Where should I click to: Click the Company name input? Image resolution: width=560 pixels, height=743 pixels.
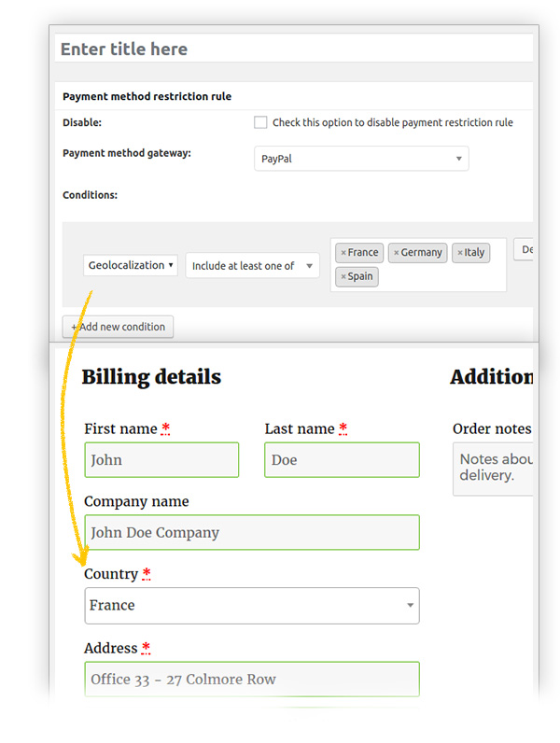pos(251,533)
